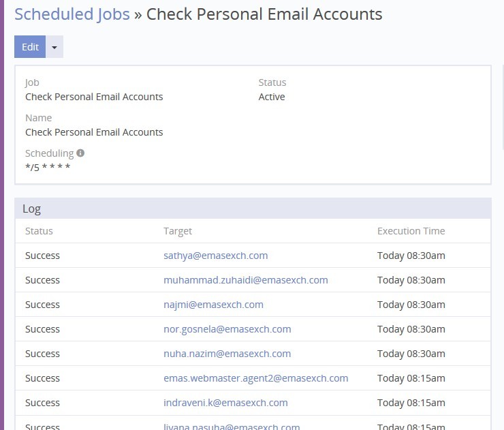This screenshot has width=504, height=430.
Task: Click Success status in the sathya row
Action: (x=42, y=256)
